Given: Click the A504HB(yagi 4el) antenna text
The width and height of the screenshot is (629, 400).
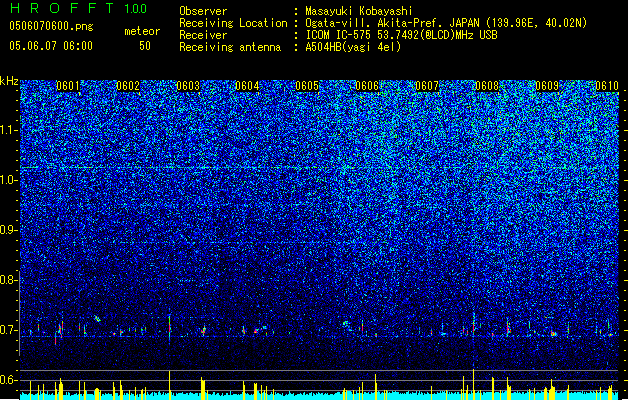Looking at the screenshot, I should pyautogui.click(x=353, y=47).
